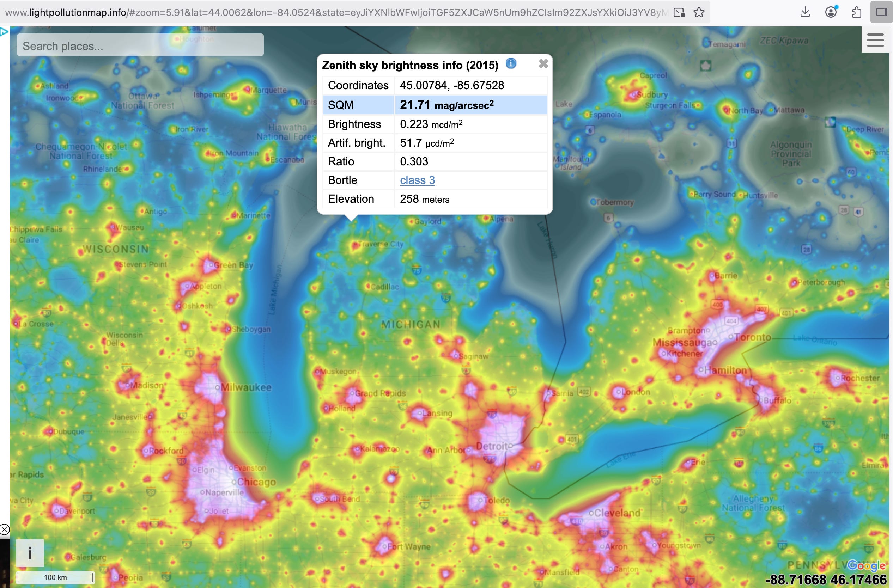Bookmark this page with the star icon

pyautogui.click(x=699, y=12)
